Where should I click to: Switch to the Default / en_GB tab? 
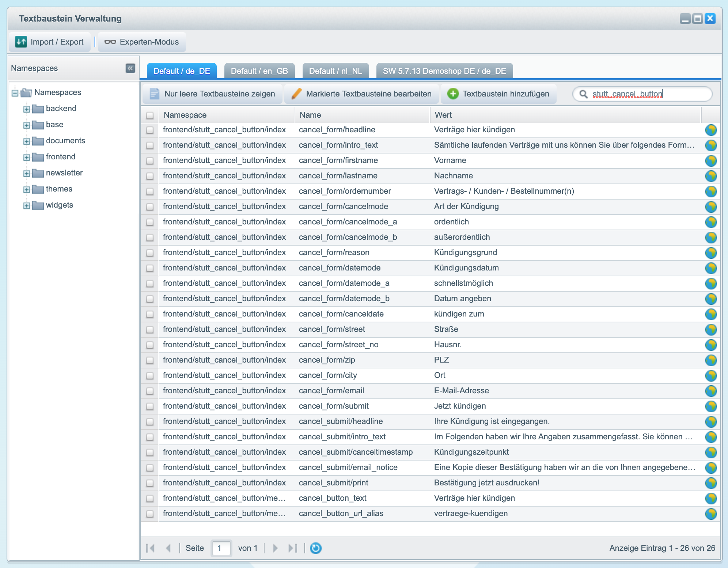coord(259,71)
